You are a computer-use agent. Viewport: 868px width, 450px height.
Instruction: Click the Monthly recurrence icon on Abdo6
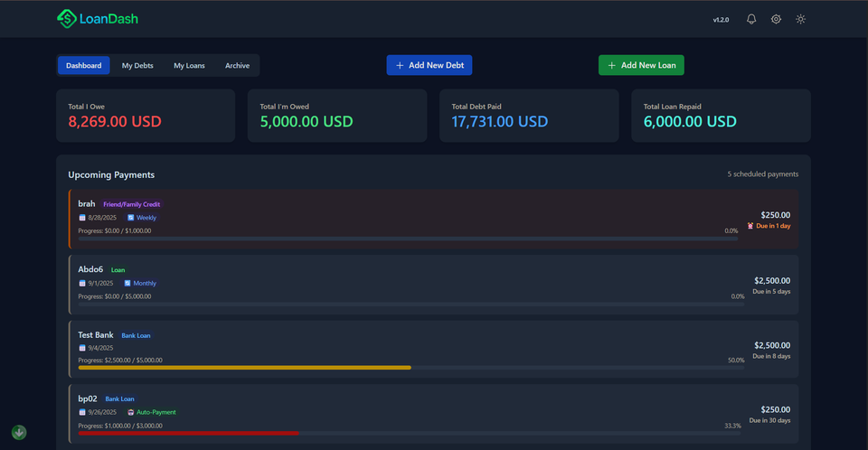pos(127,283)
